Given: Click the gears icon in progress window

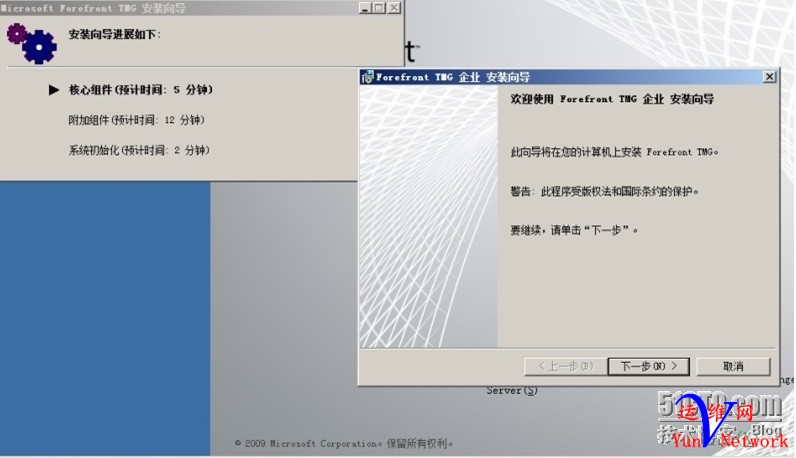Looking at the screenshot, I should (x=31, y=43).
